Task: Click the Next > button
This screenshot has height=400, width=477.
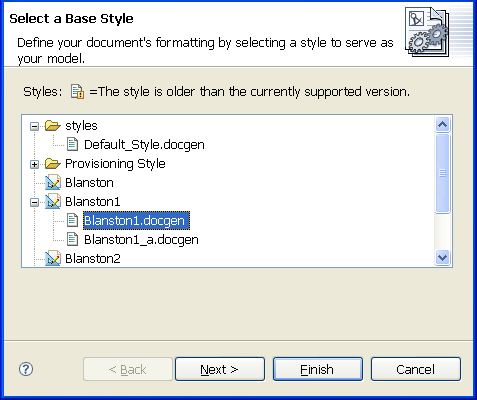Action: [x=220, y=369]
